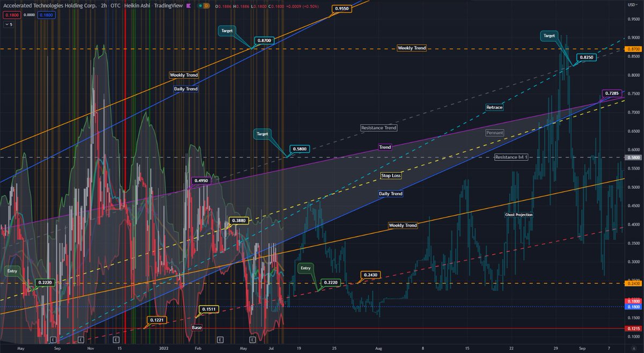
Task: Select the 0.1221 price callout
Action: tap(157, 320)
